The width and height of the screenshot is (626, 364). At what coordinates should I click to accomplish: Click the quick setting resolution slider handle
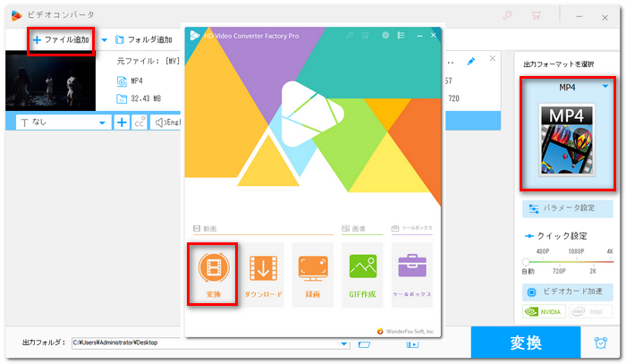click(x=526, y=262)
